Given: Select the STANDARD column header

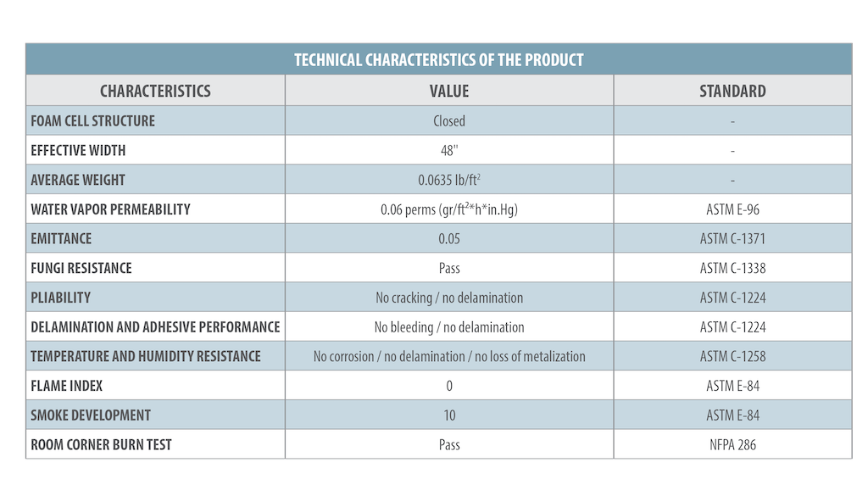Looking at the screenshot, I should pos(732,91).
